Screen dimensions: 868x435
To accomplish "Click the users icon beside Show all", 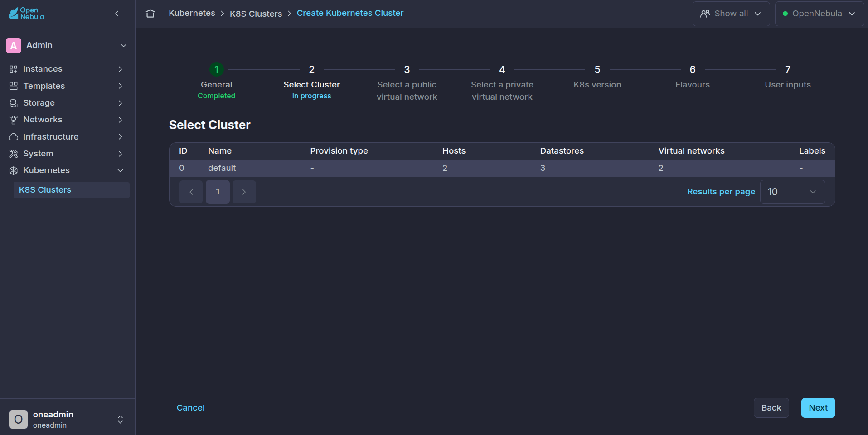I will click(x=705, y=14).
